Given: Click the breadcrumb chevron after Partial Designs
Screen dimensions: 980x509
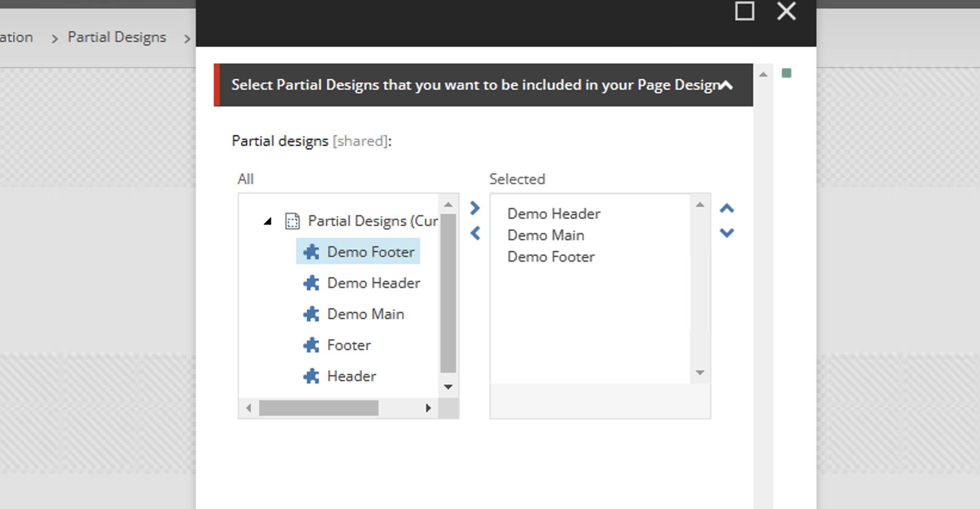Looking at the screenshot, I should [x=187, y=39].
